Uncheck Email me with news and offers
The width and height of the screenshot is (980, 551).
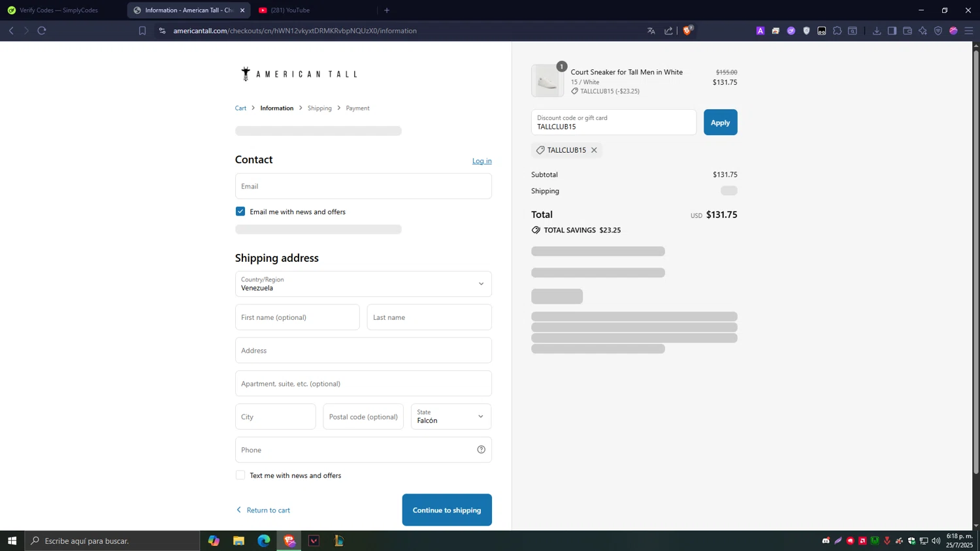point(240,212)
